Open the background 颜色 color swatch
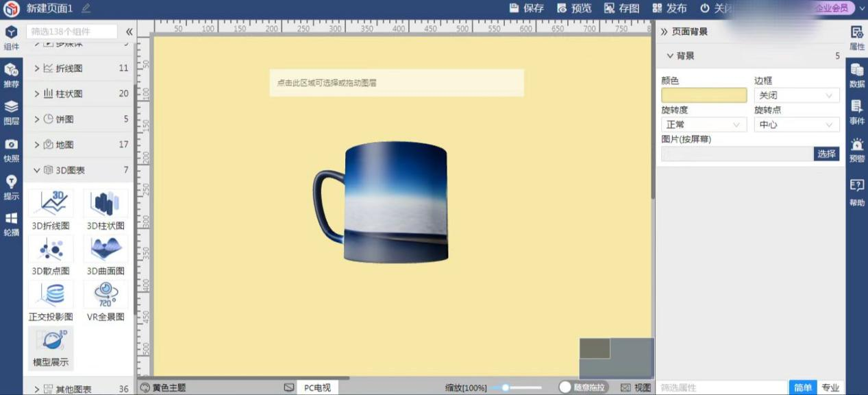This screenshot has width=868, height=395. pyautogui.click(x=704, y=95)
